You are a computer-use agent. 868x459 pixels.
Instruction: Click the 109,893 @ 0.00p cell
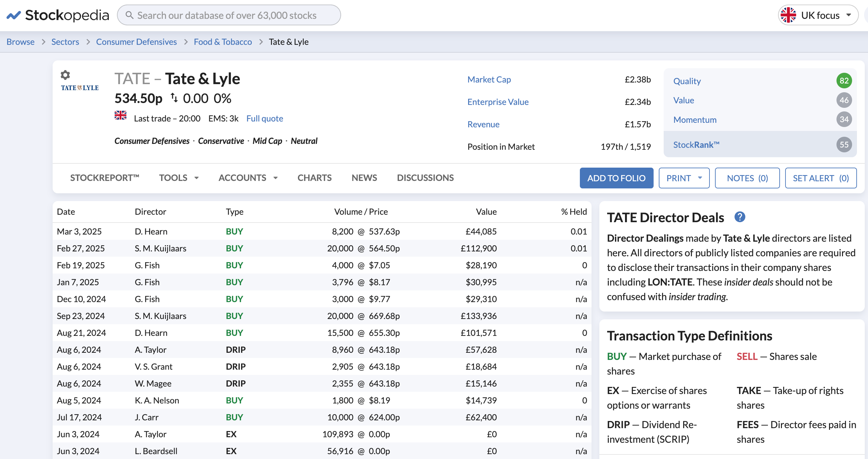(x=356, y=434)
